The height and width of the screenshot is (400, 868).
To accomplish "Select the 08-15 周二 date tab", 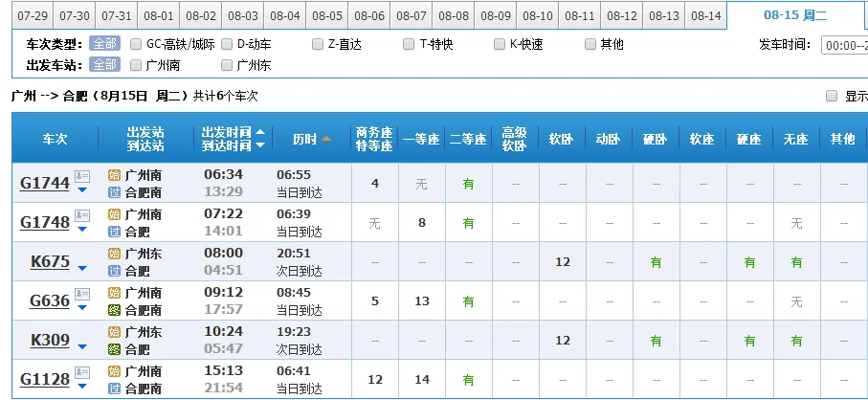I will (x=795, y=15).
